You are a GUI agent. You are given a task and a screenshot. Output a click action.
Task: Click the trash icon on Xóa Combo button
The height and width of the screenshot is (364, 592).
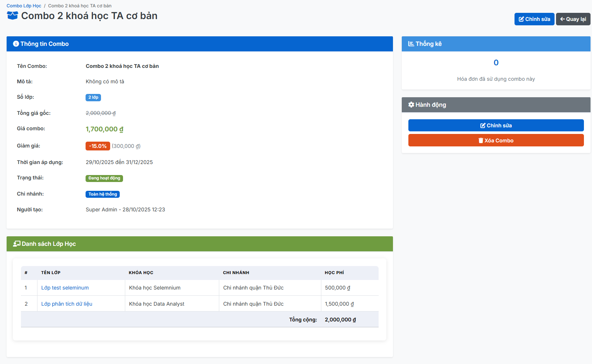[481, 141]
